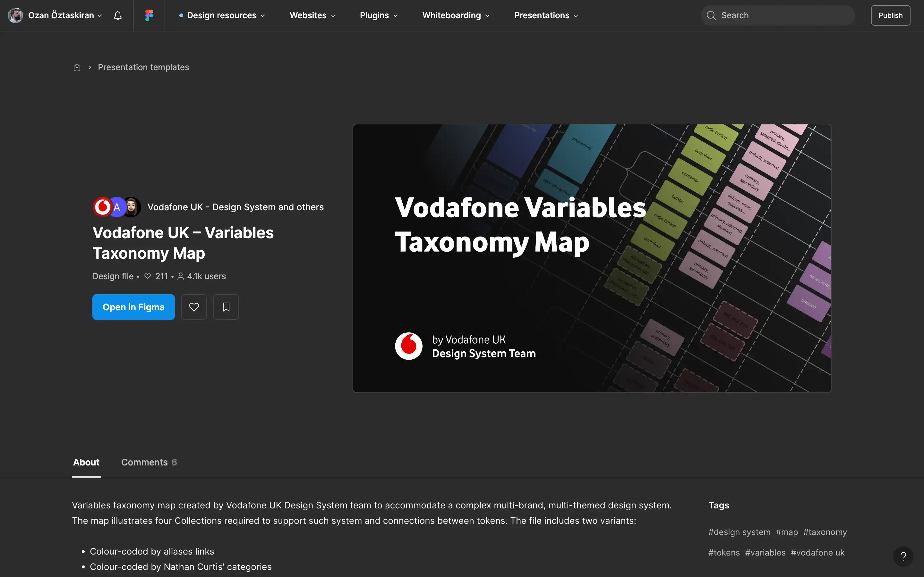Click the Figma logo in the navigation bar

149,15
